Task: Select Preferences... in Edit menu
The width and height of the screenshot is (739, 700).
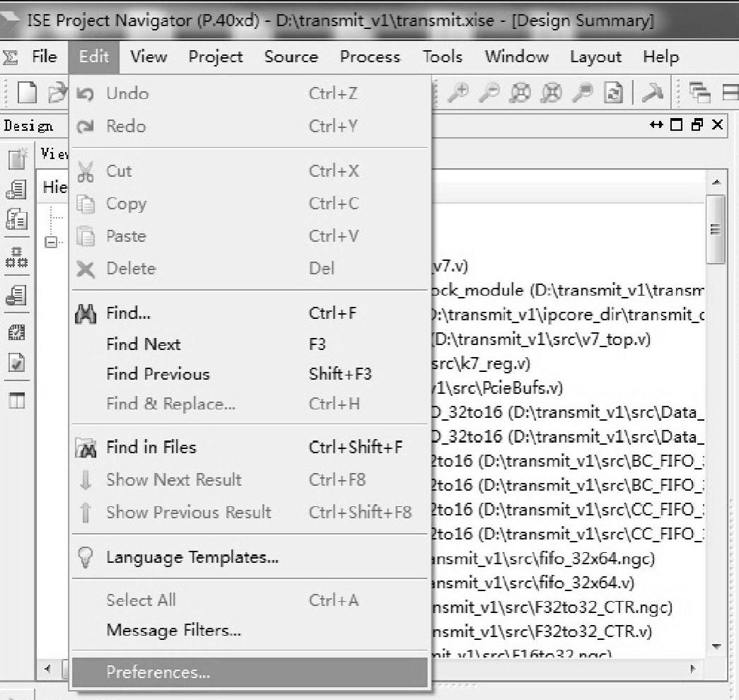Action: 250,672
